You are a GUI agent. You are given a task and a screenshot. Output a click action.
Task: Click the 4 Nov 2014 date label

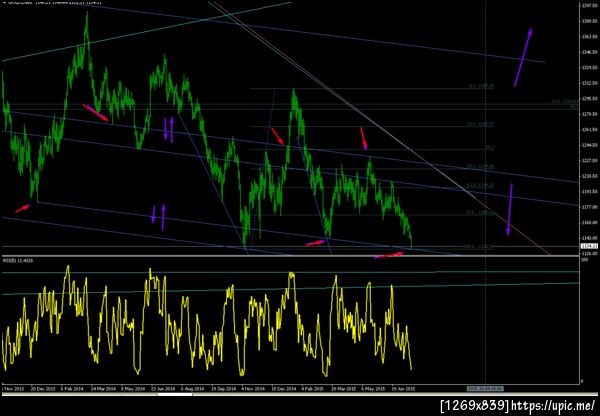pos(253,388)
